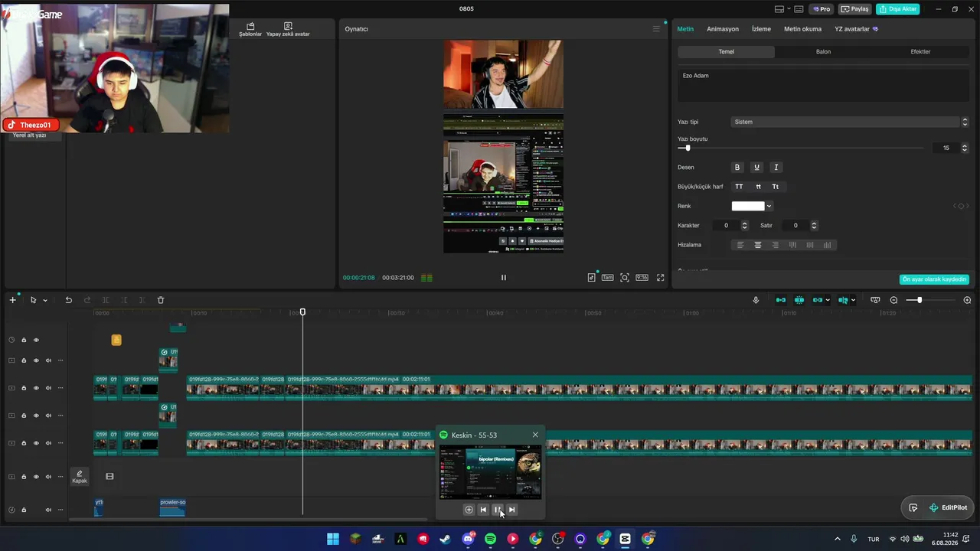Image resolution: width=980 pixels, height=551 pixels.
Task: Open the pointer tool mode dropdown arrow
Action: 45,300
